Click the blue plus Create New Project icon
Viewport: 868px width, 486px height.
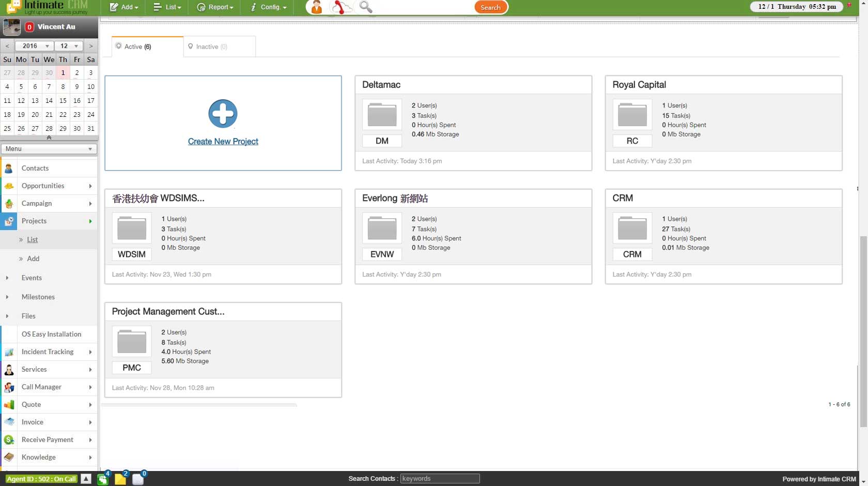[223, 114]
